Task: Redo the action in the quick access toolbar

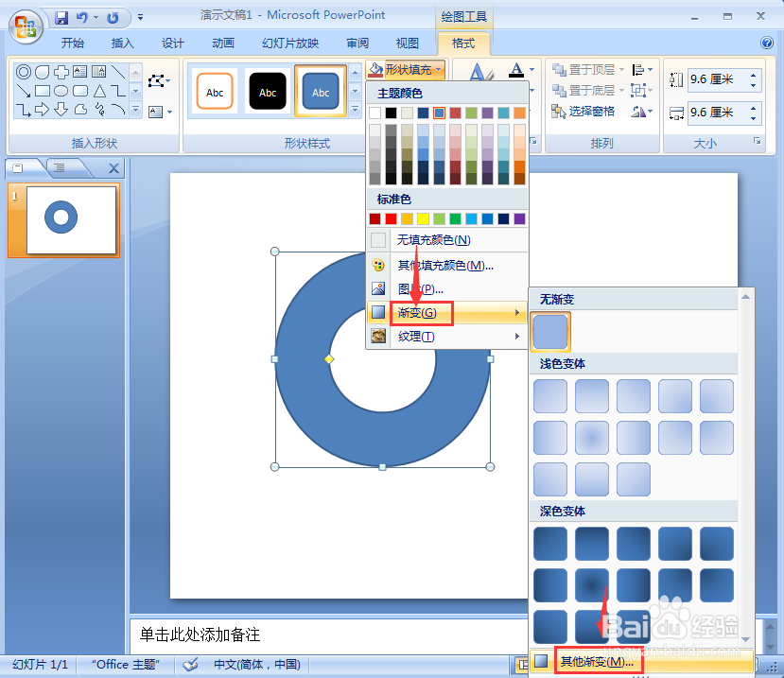Action: [113, 18]
